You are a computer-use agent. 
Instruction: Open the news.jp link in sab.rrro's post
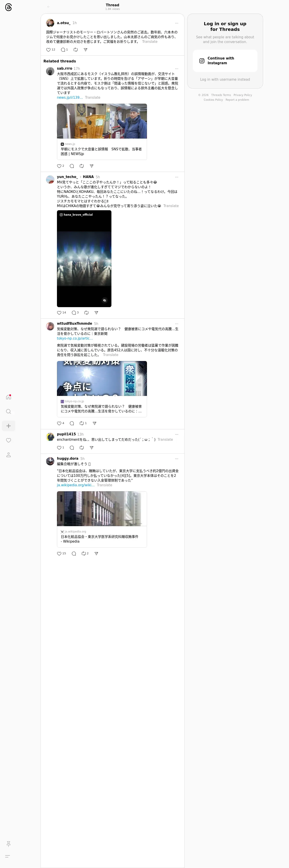coord(70,98)
